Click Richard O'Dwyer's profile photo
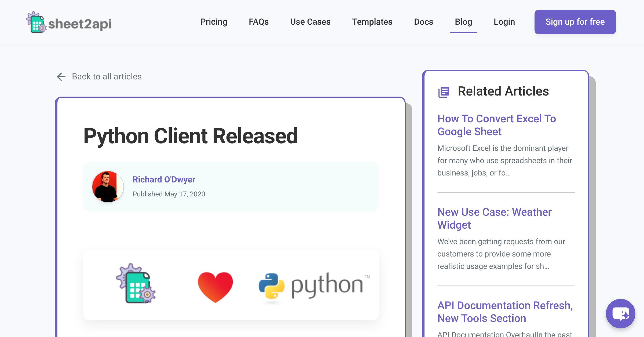644x337 pixels. (x=108, y=186)
